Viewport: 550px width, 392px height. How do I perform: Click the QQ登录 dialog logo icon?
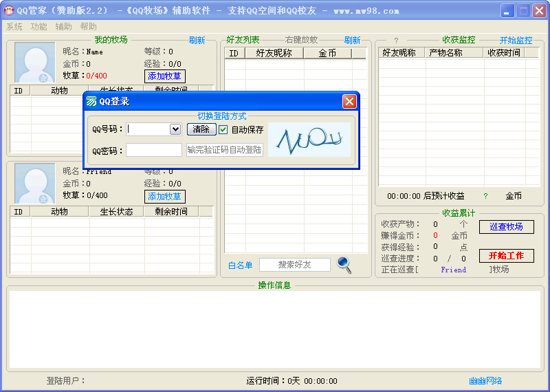(x=91, y=101)
